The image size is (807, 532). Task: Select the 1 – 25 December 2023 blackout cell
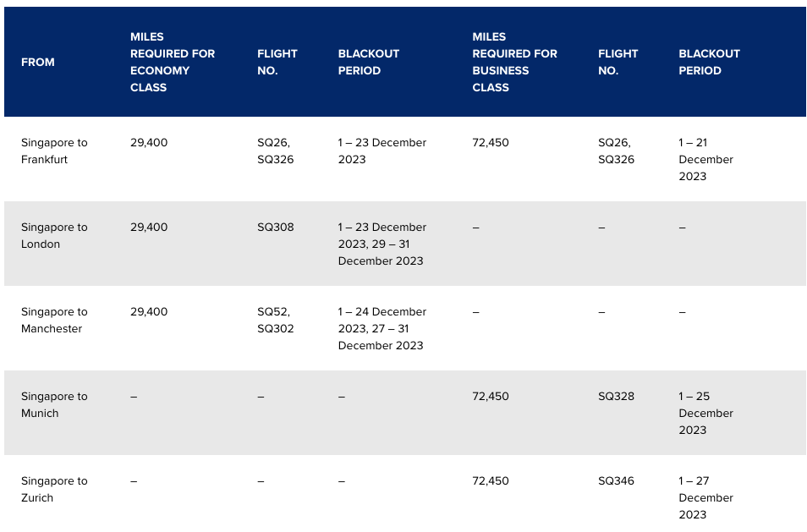tap(705, 413)
